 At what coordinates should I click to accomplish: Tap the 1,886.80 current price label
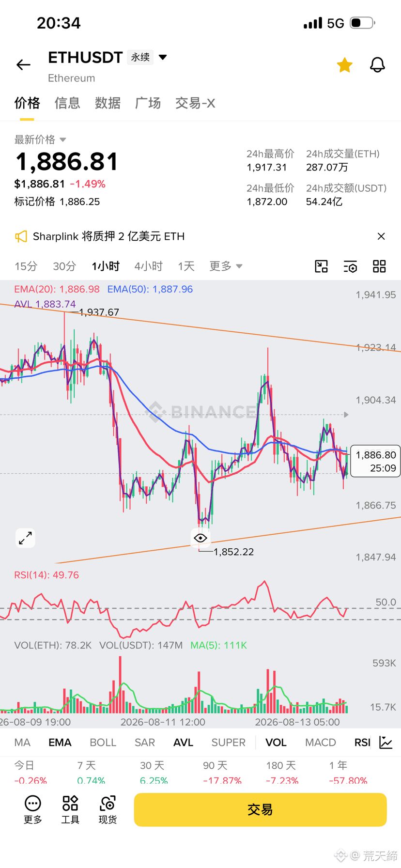pyautogui.click(x=375, y=461)
